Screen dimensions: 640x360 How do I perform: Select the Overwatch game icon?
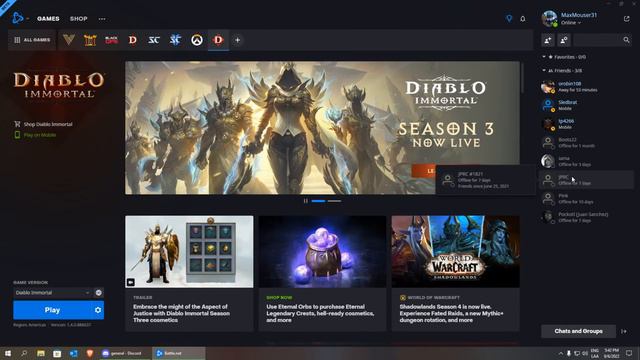pos(197,40)
